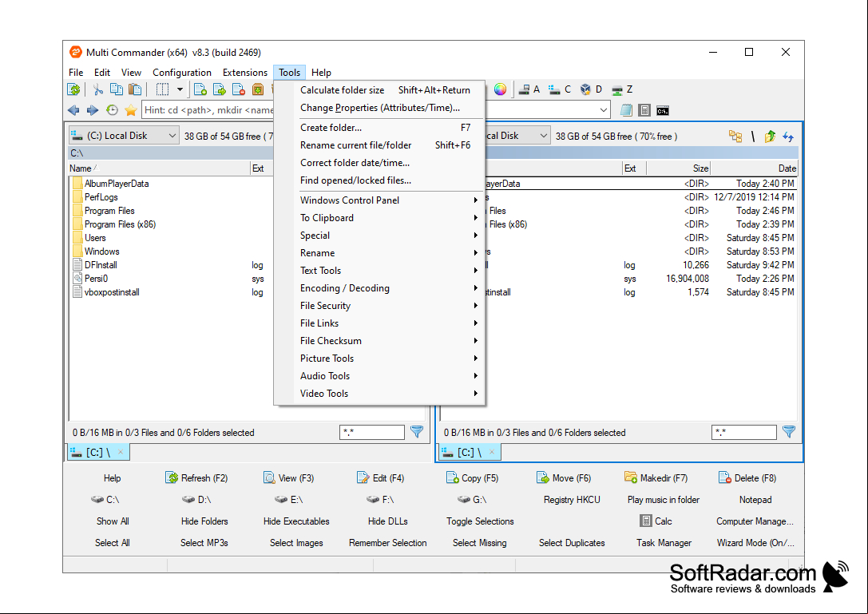Click the dashed selection rectangle icon
Image resolution: width=868 pixels, height=614 pixels.
(162, 89)
